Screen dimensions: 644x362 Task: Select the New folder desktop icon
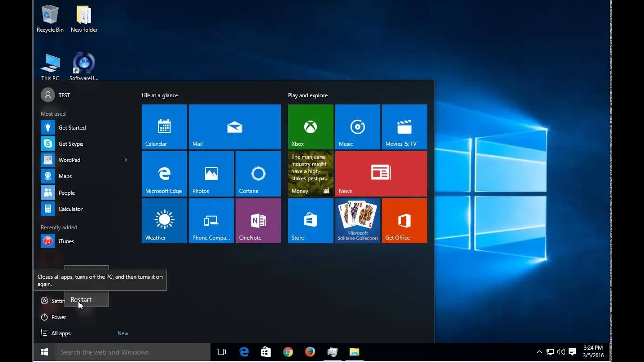coord(84,19)
